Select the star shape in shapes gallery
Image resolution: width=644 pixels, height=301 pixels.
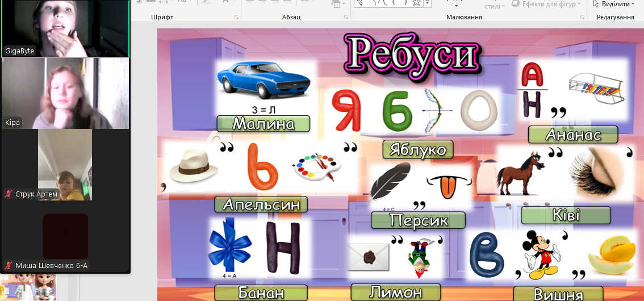[416, 3]
